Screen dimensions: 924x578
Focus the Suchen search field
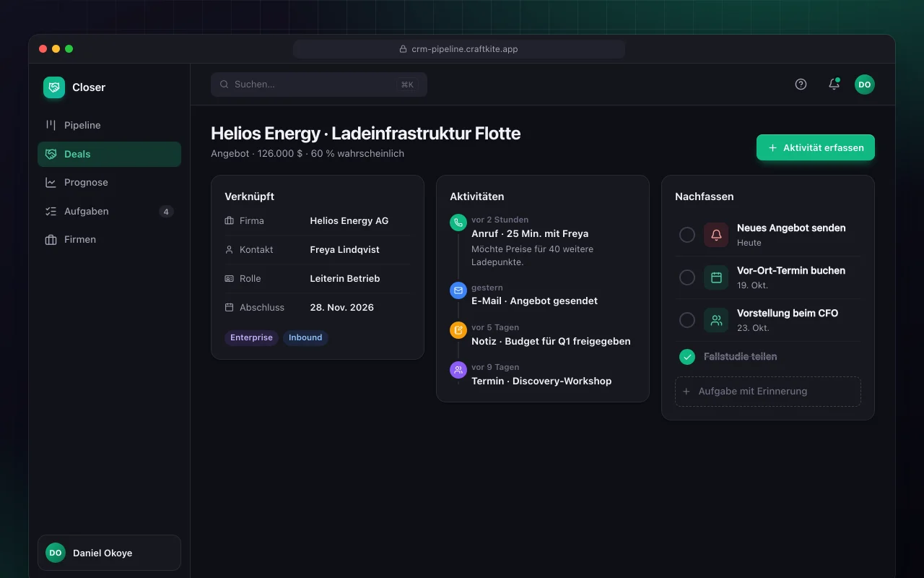tap(319, 85)
